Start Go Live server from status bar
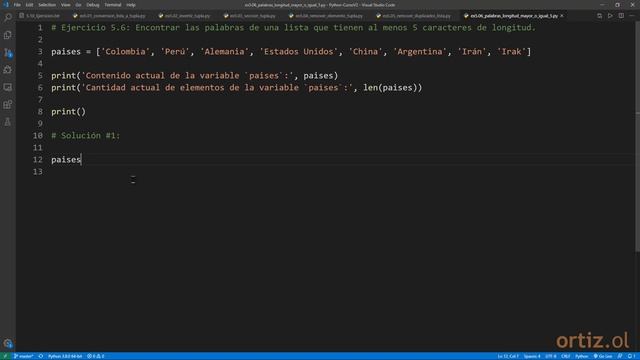640x360 pixels. [603, 356]
